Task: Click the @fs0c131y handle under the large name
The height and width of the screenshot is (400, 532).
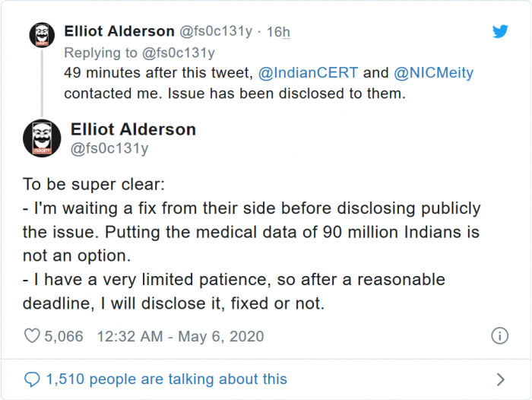Action: [109, 148]
